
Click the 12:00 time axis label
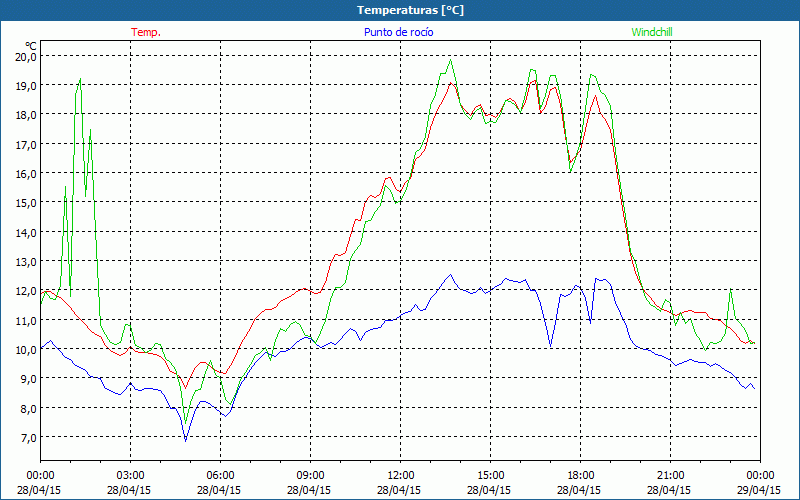point(401,476)
